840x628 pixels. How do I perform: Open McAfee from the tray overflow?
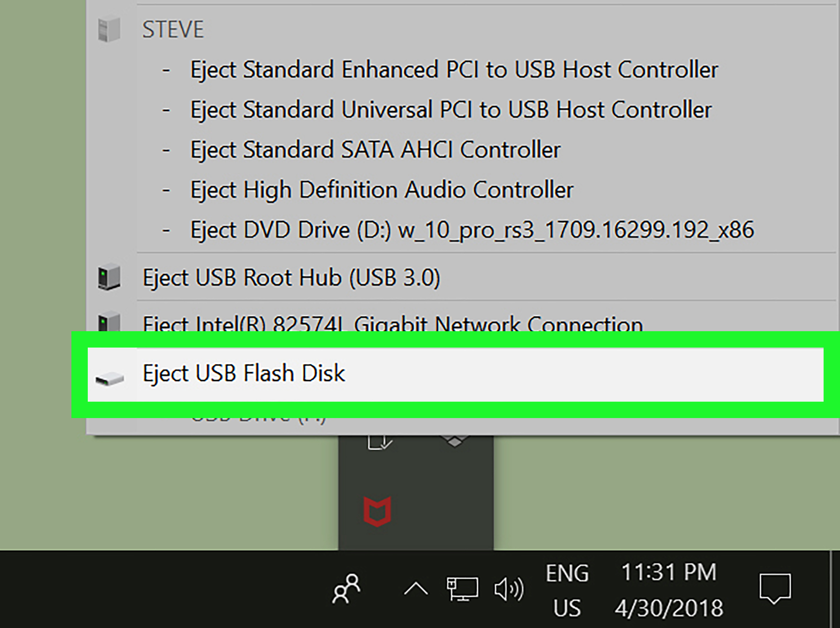[377, 511]
